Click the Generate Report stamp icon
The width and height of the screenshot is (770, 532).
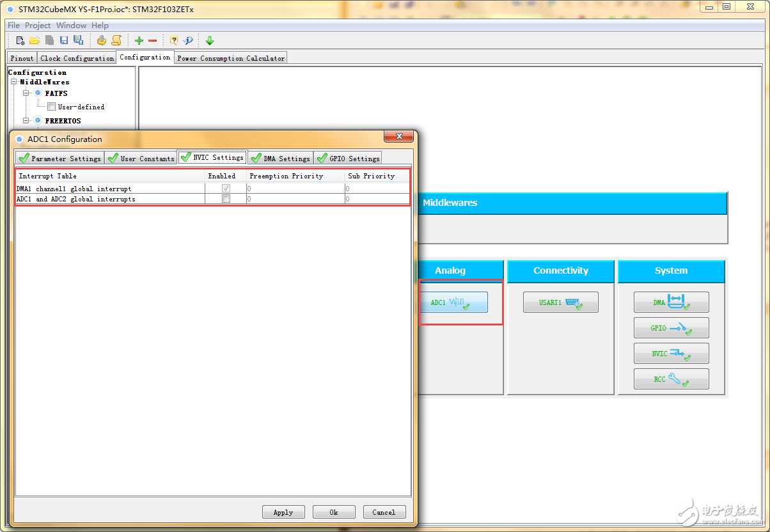point(101,40)
